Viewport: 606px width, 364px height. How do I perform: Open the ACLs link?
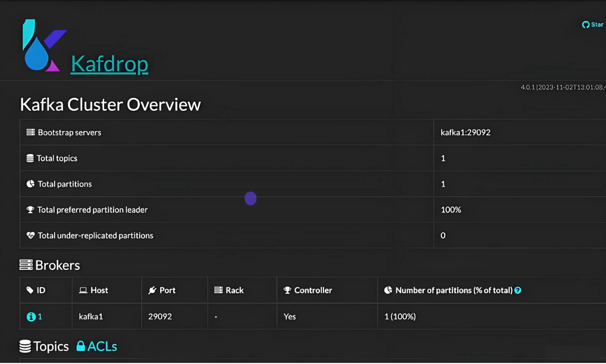(x=102, y=346)
